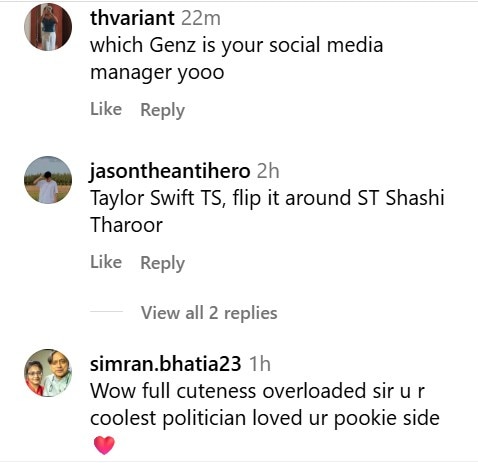Click the 2h timestamp beside jasontheantihero
Image resolution: width=478 pixels, height=463 pixels.
click(x=268, y=171)
